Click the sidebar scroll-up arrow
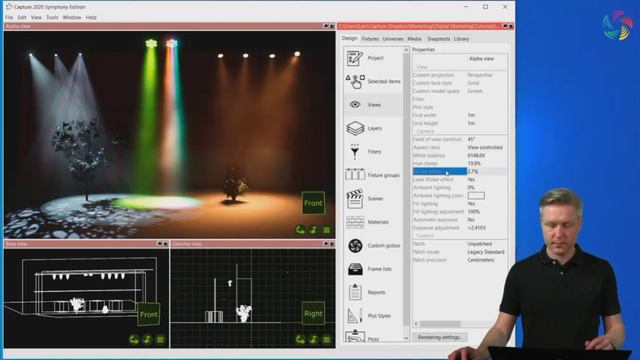 (406, 50)
